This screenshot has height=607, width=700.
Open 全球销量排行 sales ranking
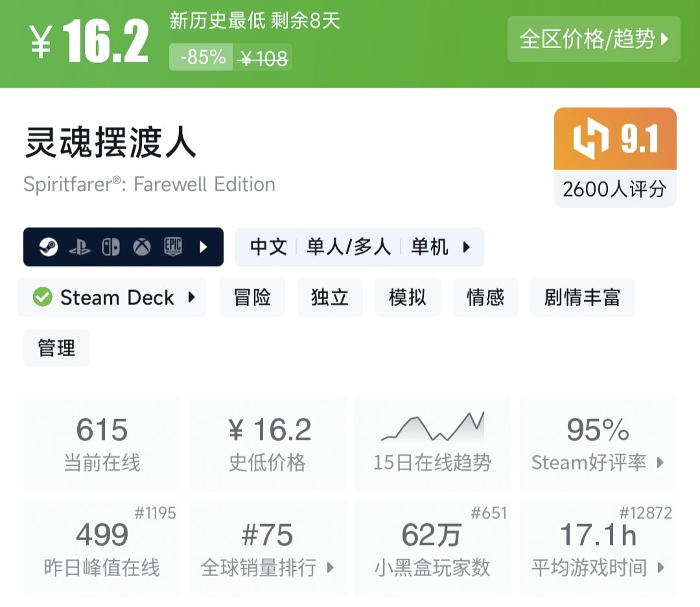[267, 568]
